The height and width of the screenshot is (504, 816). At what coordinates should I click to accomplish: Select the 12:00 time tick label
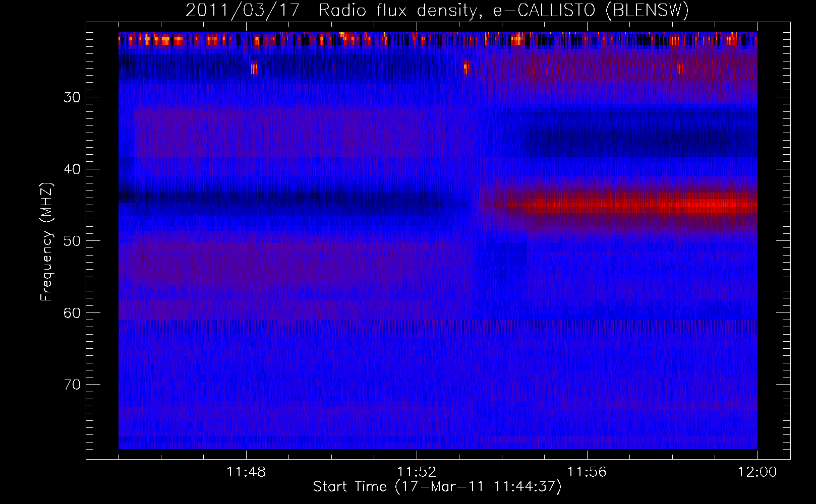point(757,472)
